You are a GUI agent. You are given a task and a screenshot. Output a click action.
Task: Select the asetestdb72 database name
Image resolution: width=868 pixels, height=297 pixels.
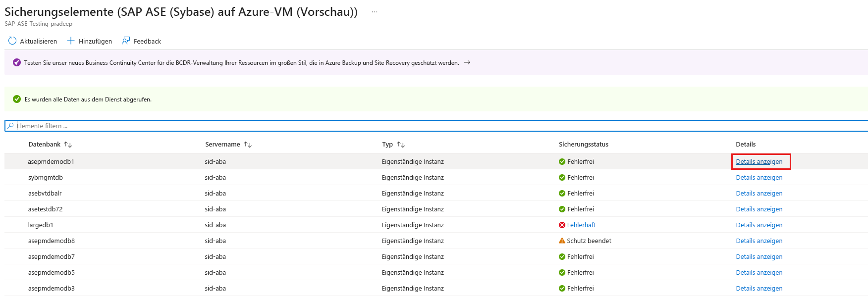coord(46,209)
